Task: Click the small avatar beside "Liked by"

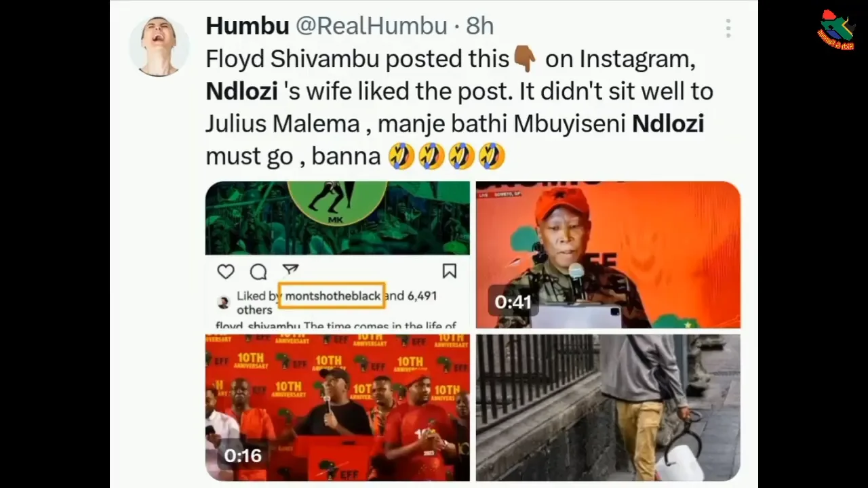Action: pos(223,302)
